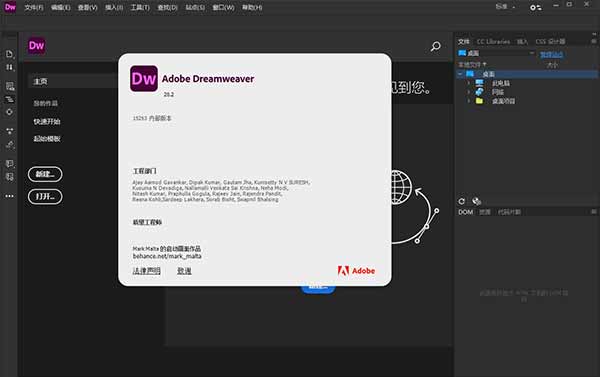
Task: Open the 帮助(H) menu
Action: click(x=252, y=7)
